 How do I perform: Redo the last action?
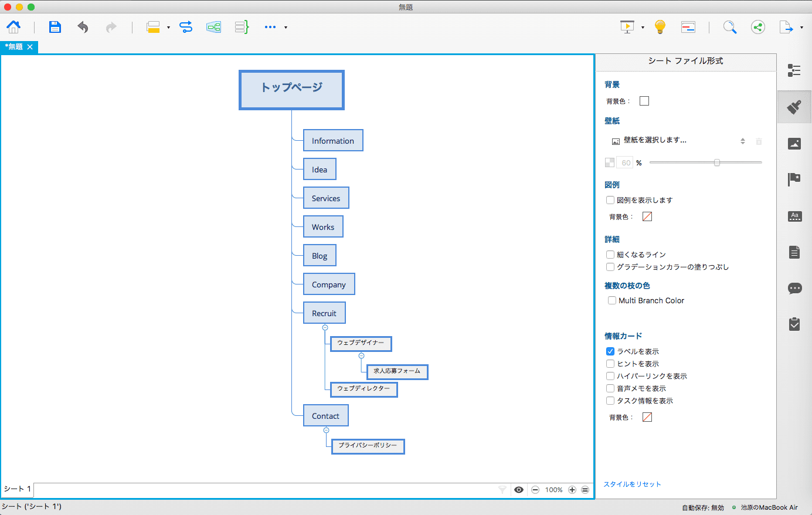click(x=111, y=27)
